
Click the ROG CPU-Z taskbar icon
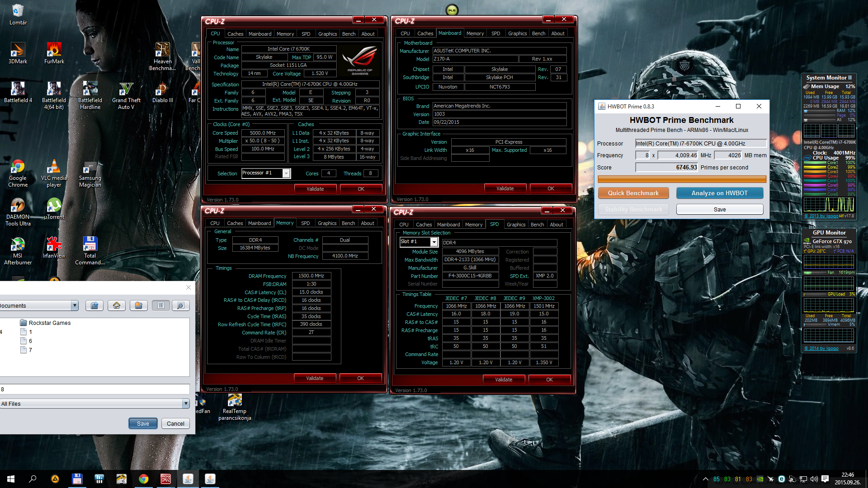pos(165,479)
